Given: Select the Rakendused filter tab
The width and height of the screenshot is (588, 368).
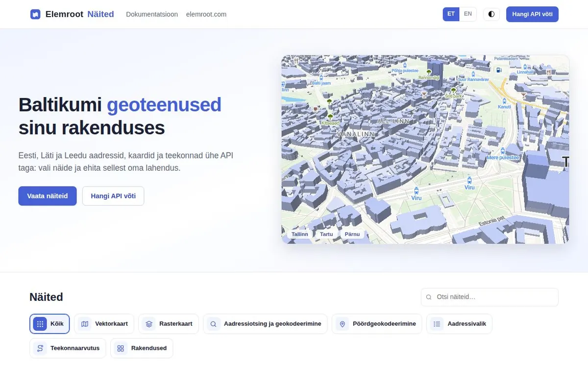Looking at the screenshot, I should click(142, 348).
